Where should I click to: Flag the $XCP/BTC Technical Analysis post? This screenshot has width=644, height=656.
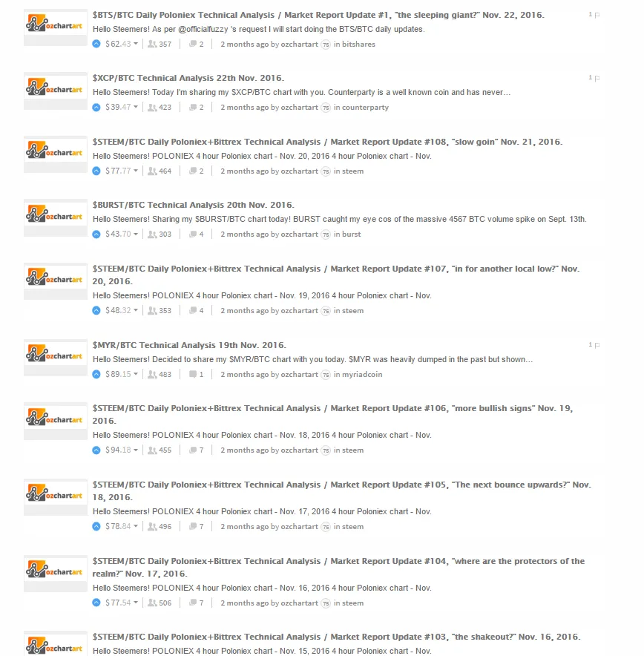pos(597,78)
